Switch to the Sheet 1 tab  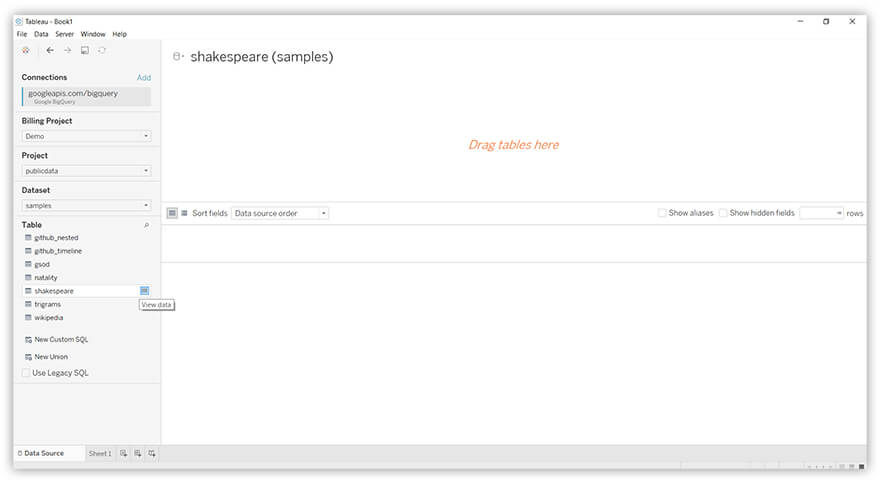[x=100, y=454]
